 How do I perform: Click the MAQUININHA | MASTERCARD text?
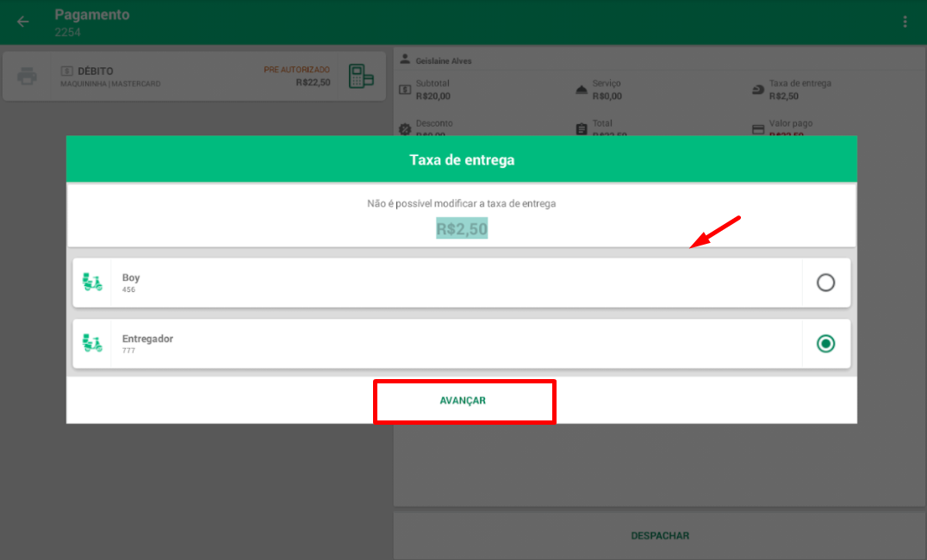click(110, 84)
